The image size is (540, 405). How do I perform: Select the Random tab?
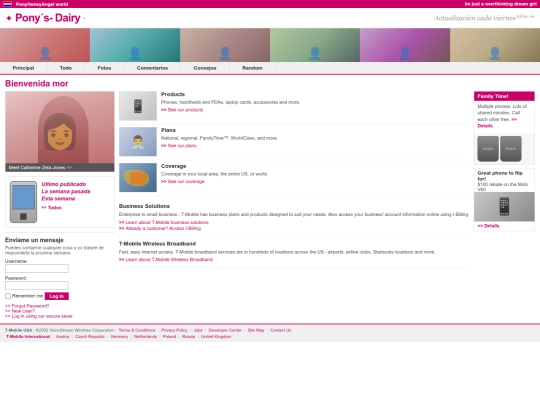pos(252,68)
